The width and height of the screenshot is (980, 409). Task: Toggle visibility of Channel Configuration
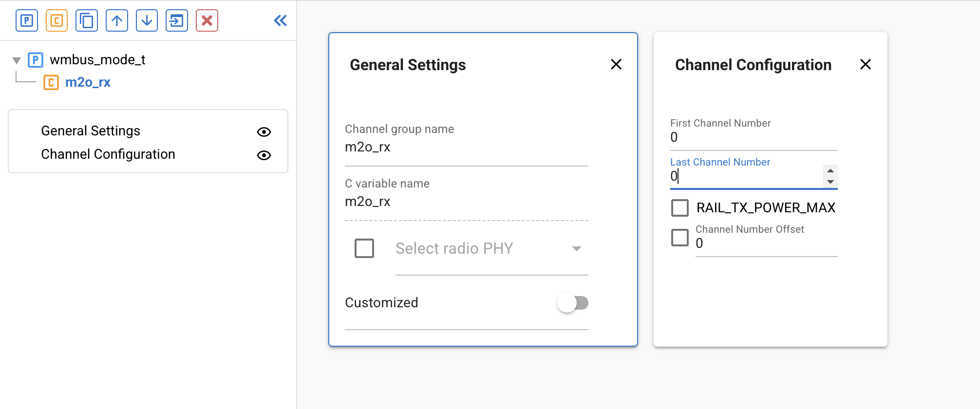[264, 155]
